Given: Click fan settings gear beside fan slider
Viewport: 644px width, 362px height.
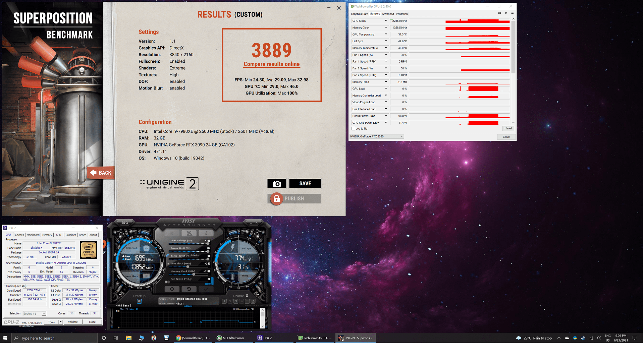Looking at the screenshot, I should (x=166, y=282).
